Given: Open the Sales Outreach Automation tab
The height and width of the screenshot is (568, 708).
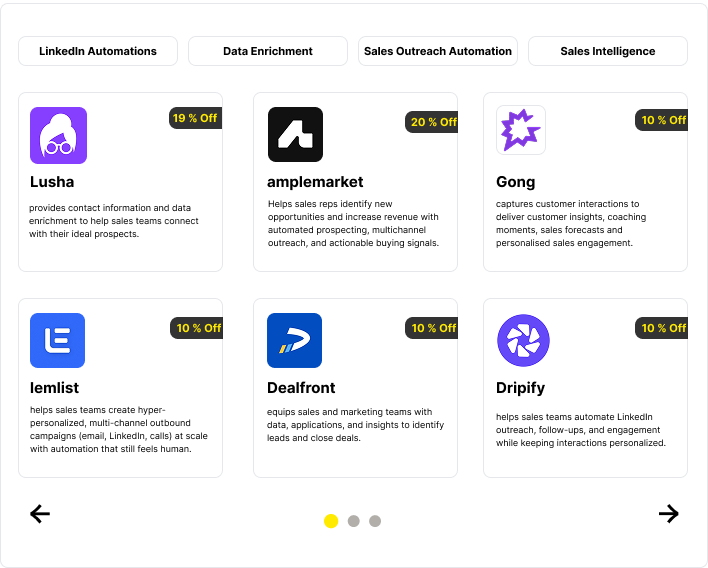Looking at the screenshot, I should click(x=438, y=51).
